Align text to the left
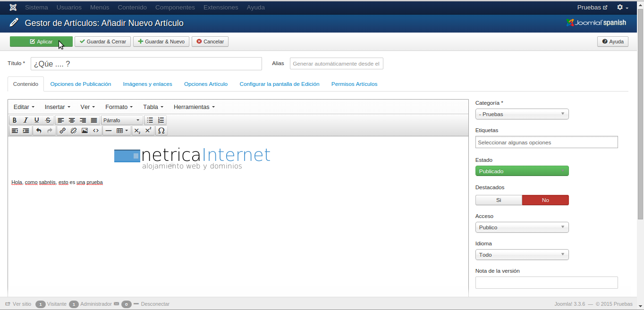The height and width of the screenshot is (310, 644). (61, 120)
